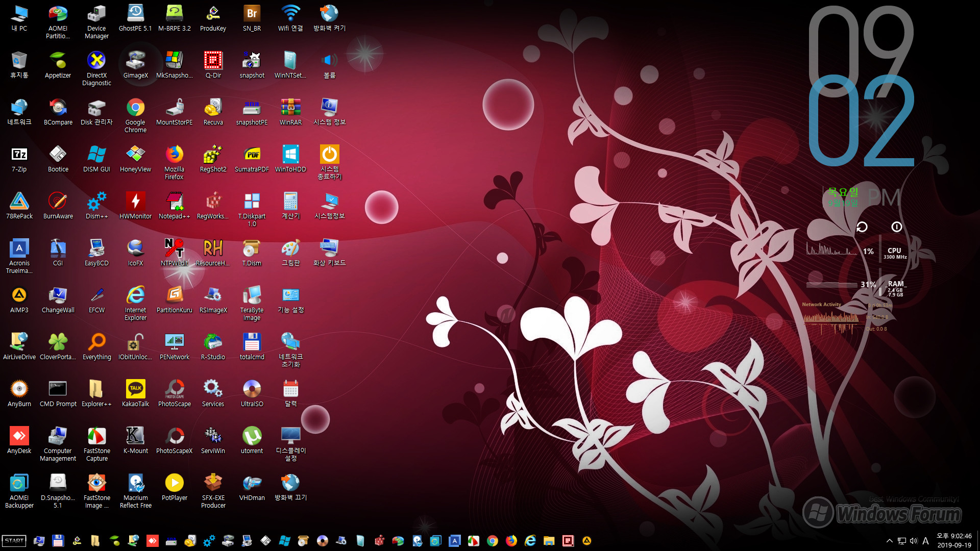Open Internet Explorer from the taskbar
The image size is (980, 551).
530,541
